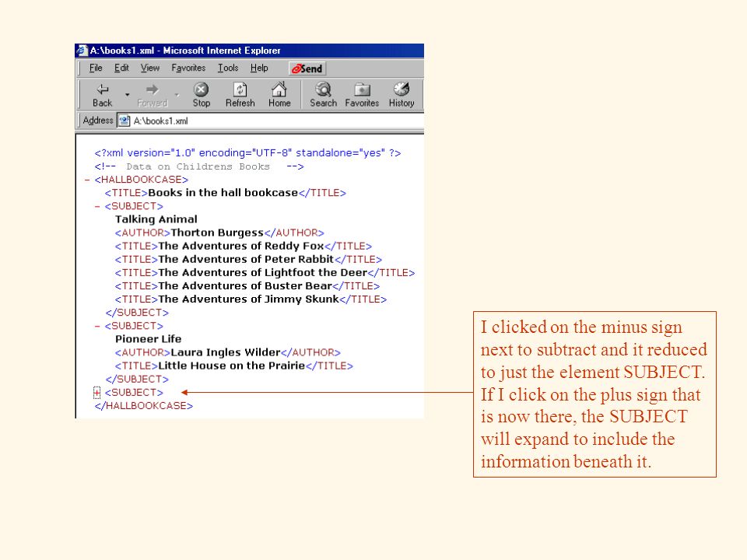Click title The Adventures of Reddy Fox
Viewport: 747px width, 560px height.
(241, 247)
